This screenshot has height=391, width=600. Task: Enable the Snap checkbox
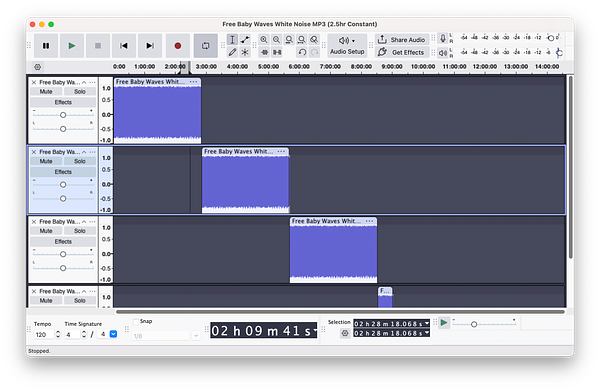(x=136, y=322)
